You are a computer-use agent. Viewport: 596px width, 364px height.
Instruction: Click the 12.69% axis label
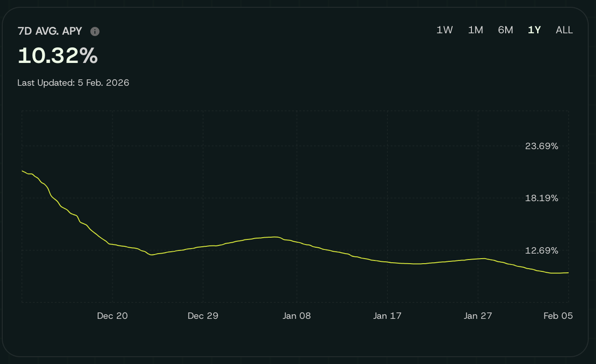[542, 250]
